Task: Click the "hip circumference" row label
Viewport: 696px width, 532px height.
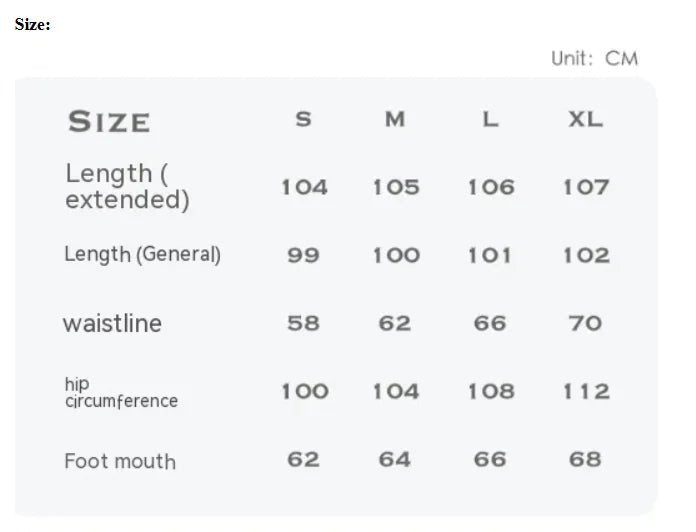Action: pos(120,393)
